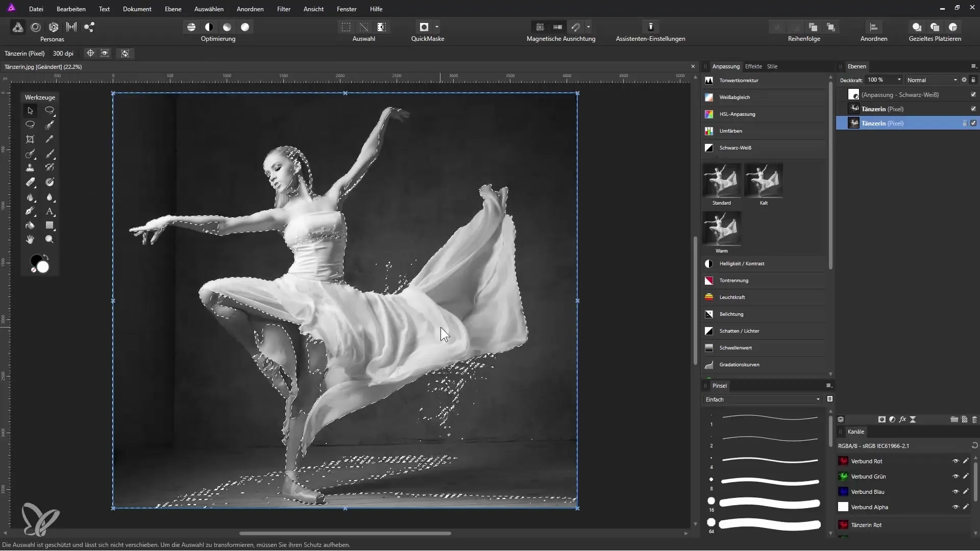This screenshot has width=980, height=551.
Task: Open Normal blend mode dropdown
Action: 932,80
